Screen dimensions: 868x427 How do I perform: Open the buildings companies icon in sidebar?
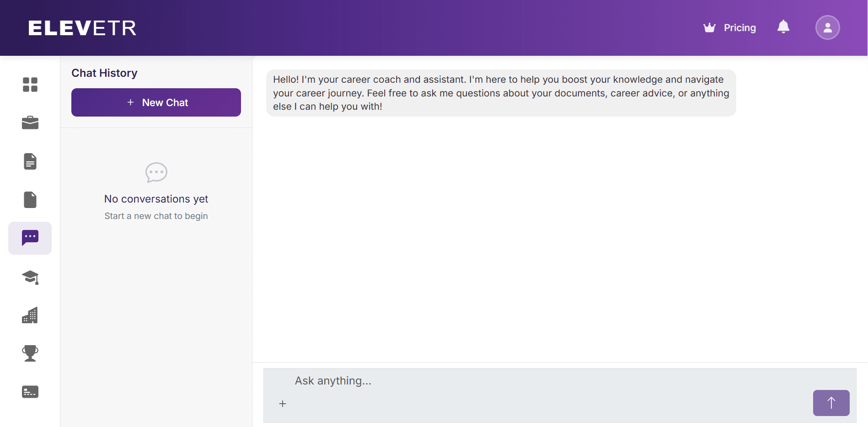pyautogui.click(x=30, y=315)
